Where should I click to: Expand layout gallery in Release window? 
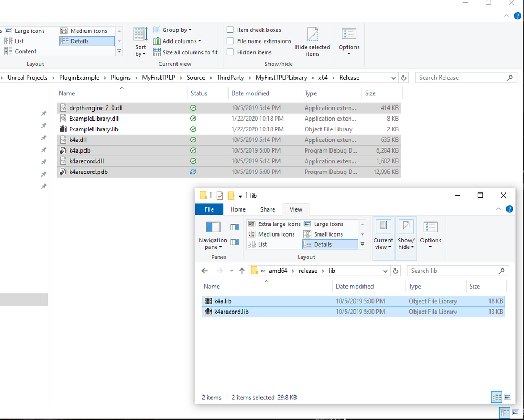click(x=119, y=51)
